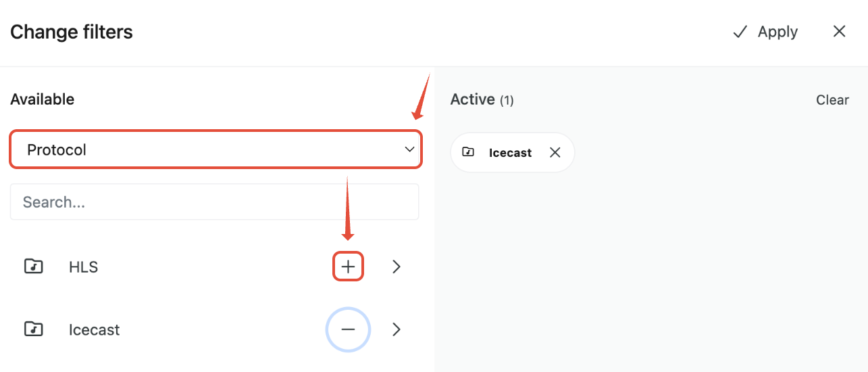Focus the Search input field

click(x=214, y=202)
